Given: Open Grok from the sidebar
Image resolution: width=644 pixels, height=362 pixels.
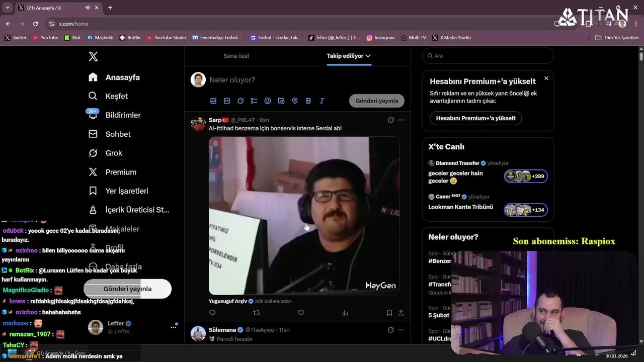Looking at the screenshot, I should coord(106,153).
